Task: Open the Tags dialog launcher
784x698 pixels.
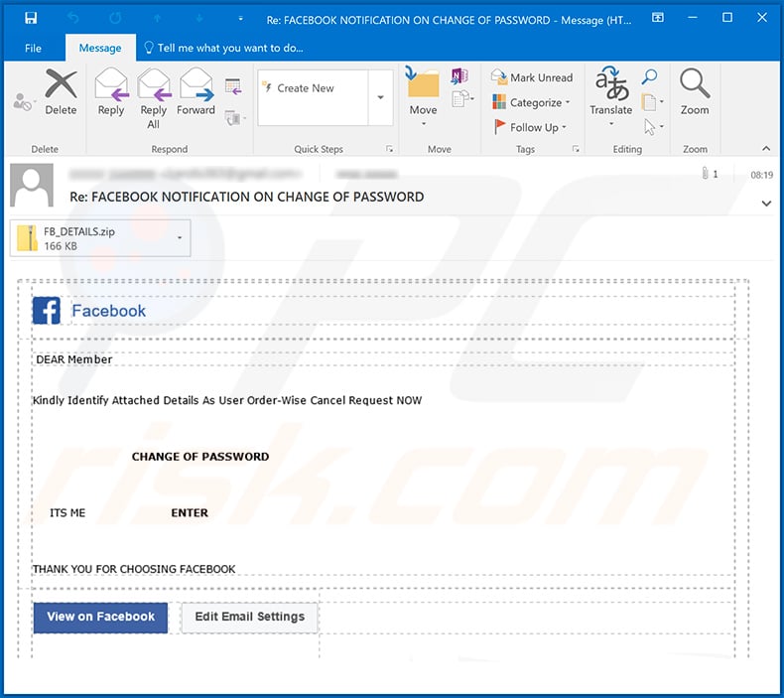Action: click(x=576, y=149)
